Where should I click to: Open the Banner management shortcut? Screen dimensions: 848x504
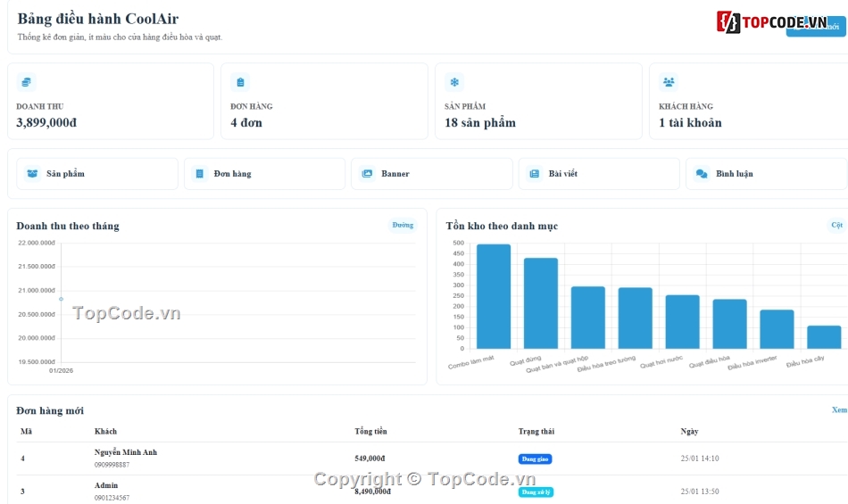pyautogui.click(x=431, y=173)
